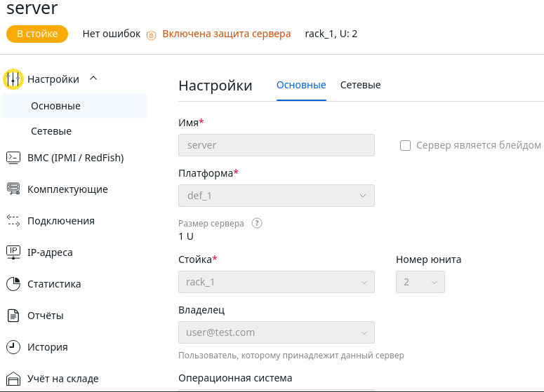This screenshot has width=544, height=392.
Task: Toggle the Сервер является блейдом checkbox
Action: pos(405,145)
